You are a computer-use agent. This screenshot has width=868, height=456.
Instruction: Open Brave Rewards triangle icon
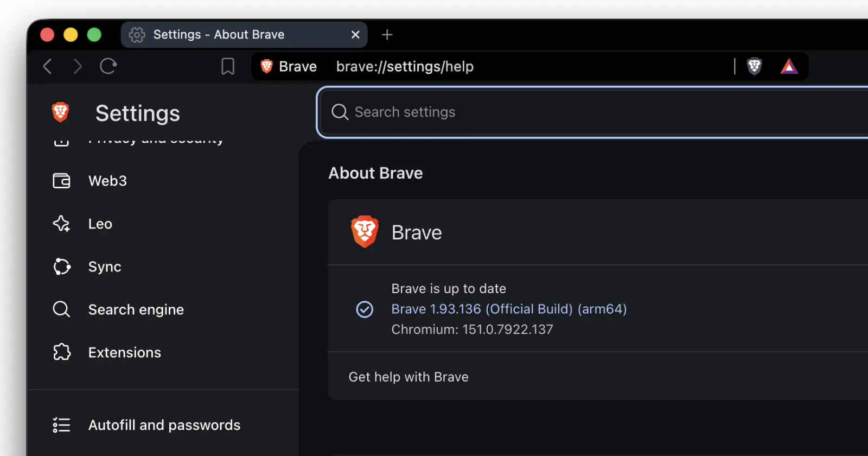789,66
